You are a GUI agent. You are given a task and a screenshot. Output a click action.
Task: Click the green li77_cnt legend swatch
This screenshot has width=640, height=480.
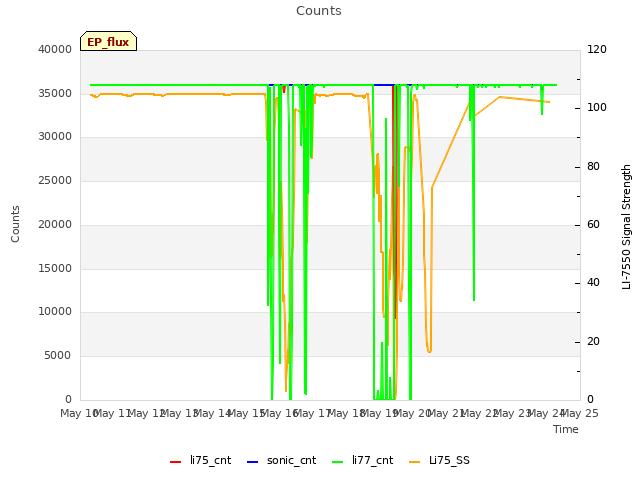[x=338, y=462]
